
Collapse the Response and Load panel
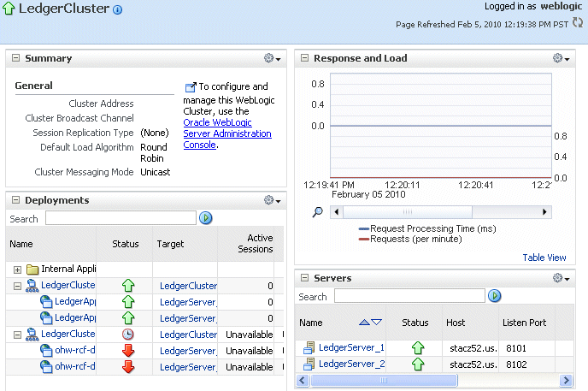304,58
